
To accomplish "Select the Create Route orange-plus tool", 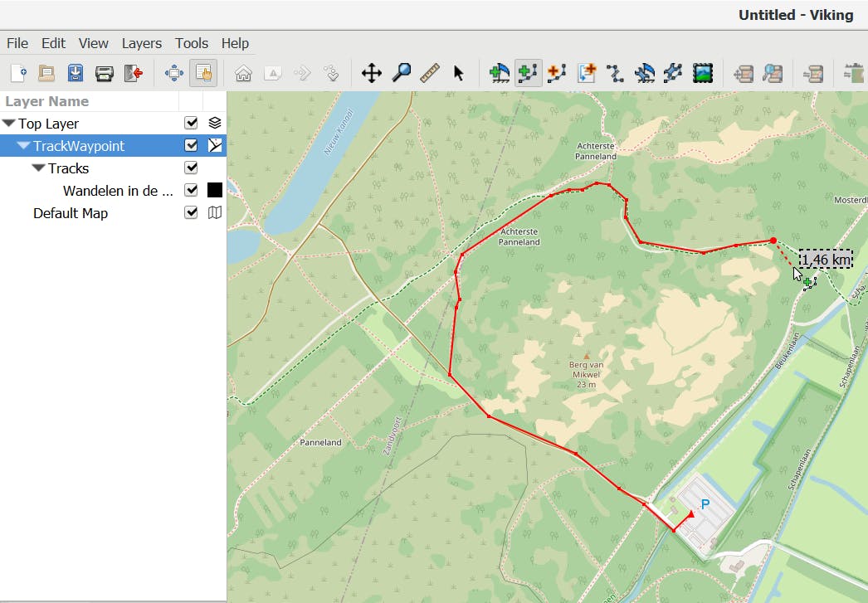I will pyautogui.click(x=557, y=73).
